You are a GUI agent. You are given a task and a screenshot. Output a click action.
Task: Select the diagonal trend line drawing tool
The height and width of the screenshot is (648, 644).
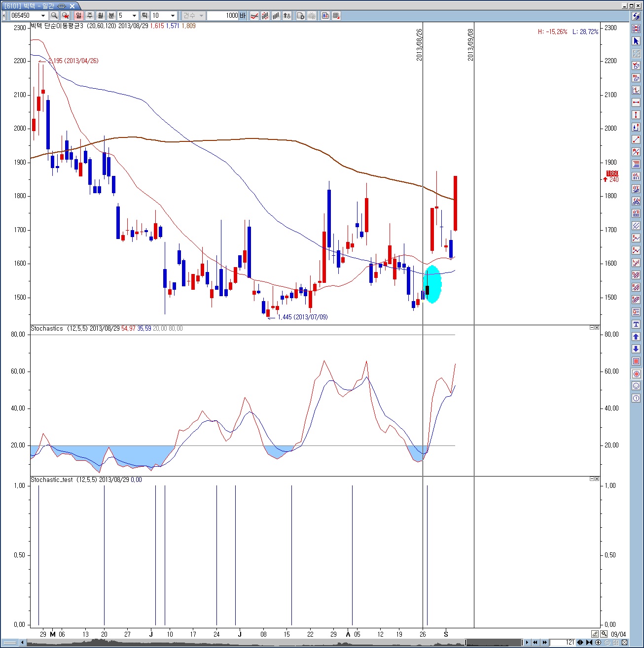[x=636, y=140]
